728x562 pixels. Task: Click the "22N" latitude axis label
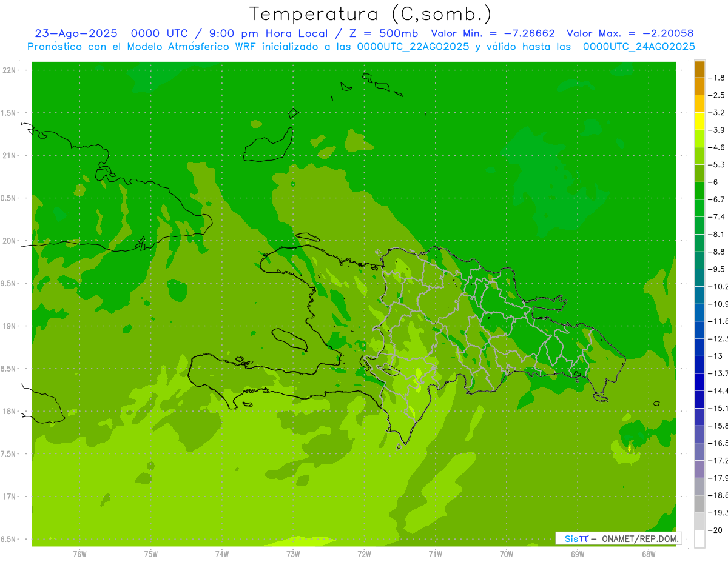[9, 70]
